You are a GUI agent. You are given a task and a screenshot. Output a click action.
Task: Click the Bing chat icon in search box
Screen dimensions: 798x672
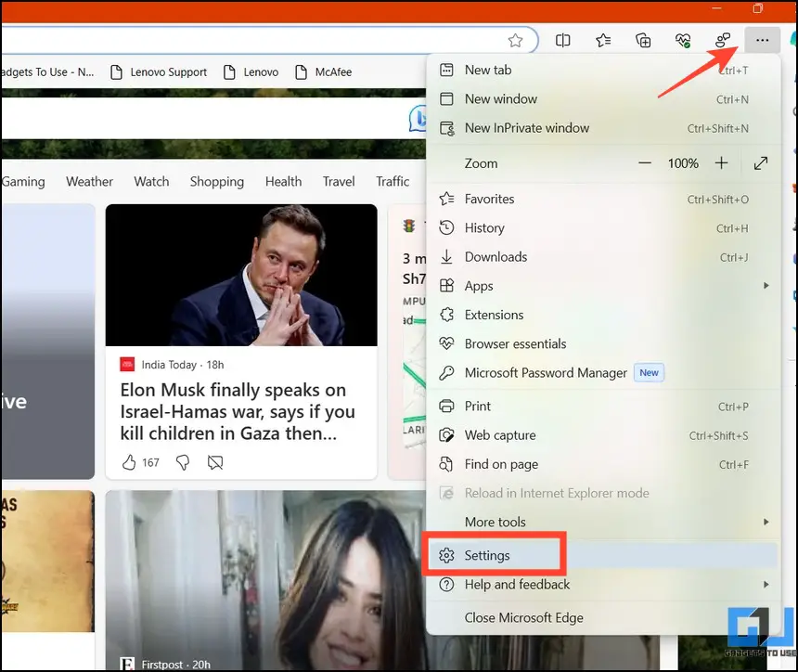point(418,119)
